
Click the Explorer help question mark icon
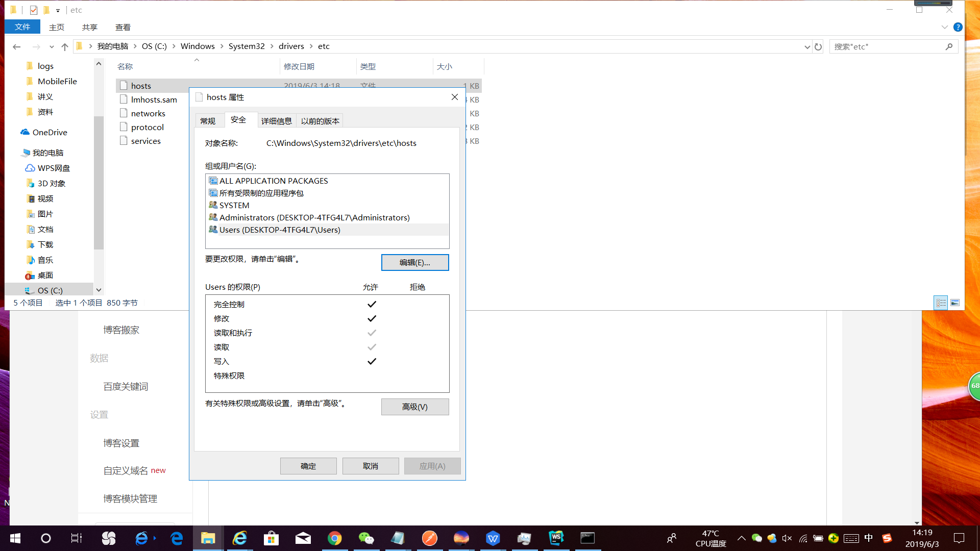958,27
